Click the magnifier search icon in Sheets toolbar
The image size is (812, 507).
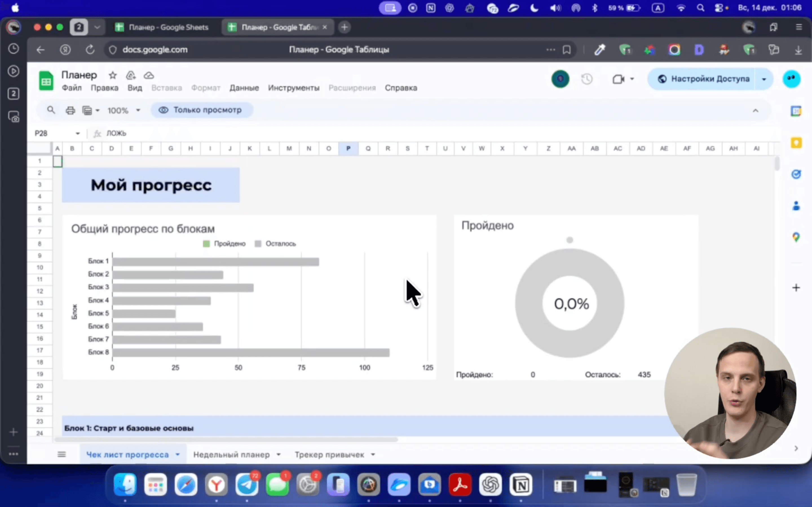[51, 110]
